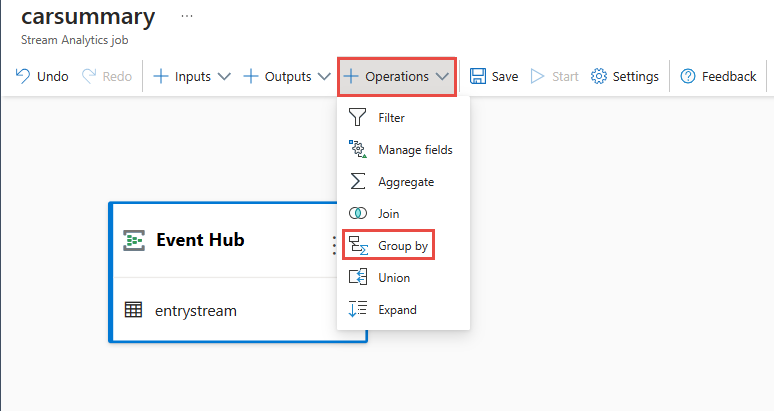Open Settings via the gear icon

click(x=599, y=76)
